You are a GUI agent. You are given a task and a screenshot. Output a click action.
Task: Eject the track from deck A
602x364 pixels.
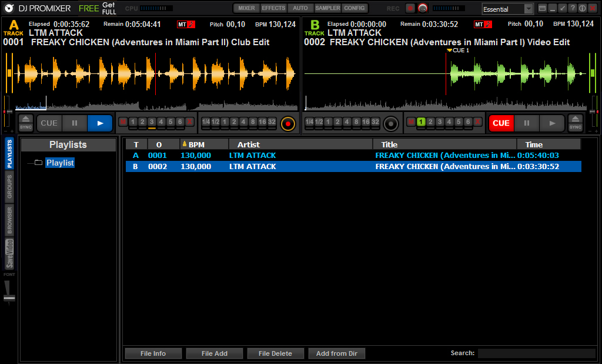point(26,119)
